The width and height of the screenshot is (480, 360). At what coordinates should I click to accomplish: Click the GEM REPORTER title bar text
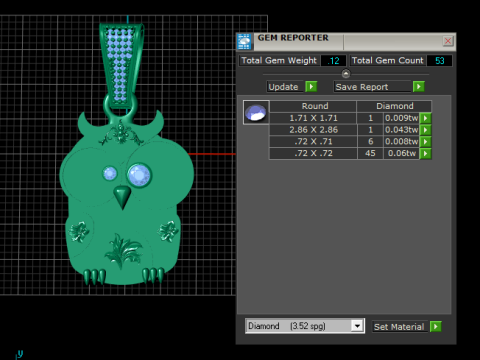click(x=293, y=38)
